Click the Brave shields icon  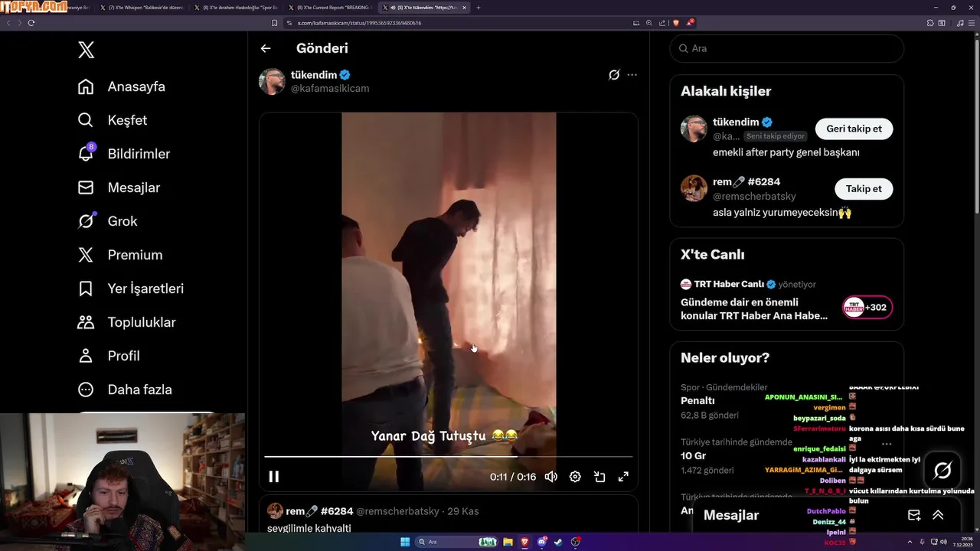(x=676, y=23)
